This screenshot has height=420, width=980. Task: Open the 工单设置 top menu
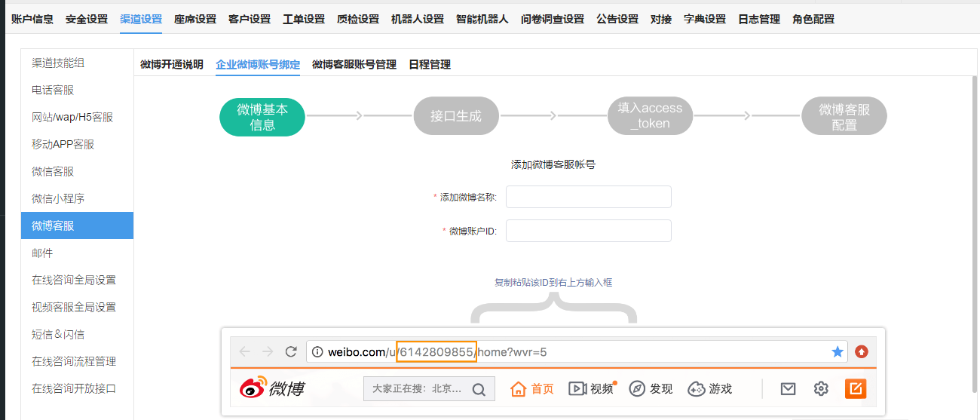pyautogui.click(x=304, y=19)
